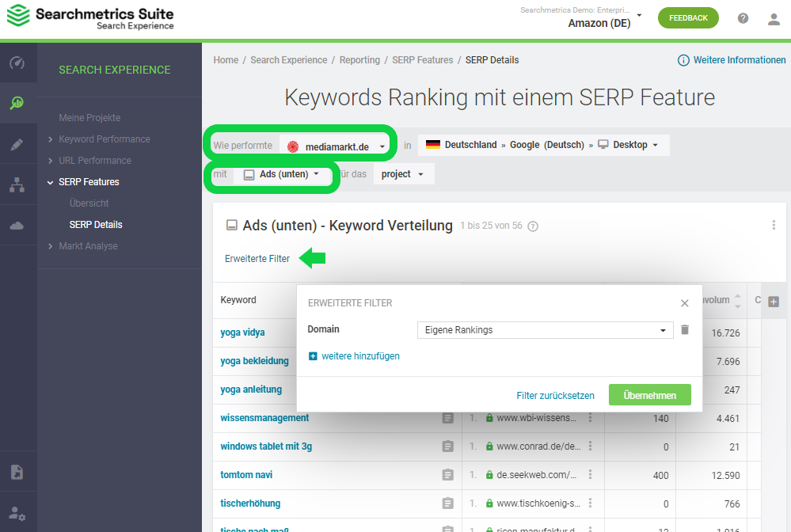Click the clipboard icon in windows tablet mit 3g row
This screenshot has width=791, height=532.
point(447,446)
